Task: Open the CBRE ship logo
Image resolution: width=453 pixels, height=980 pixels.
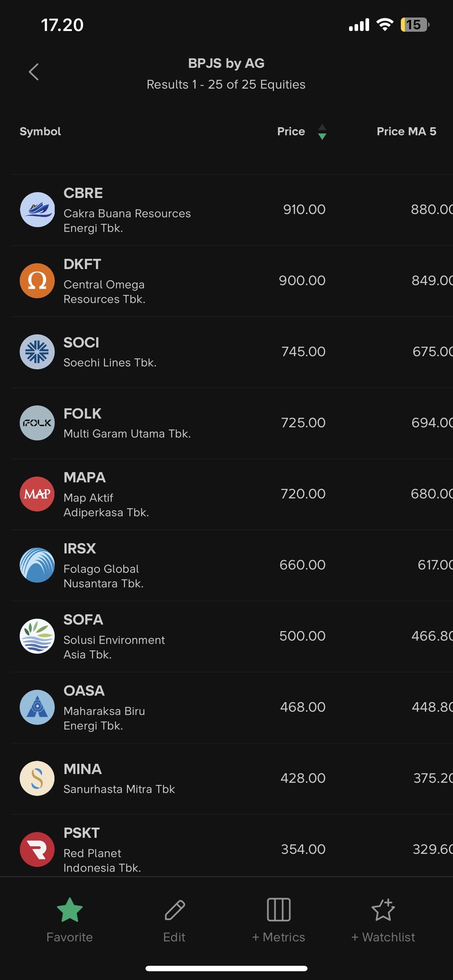Action: click(37, 210)
